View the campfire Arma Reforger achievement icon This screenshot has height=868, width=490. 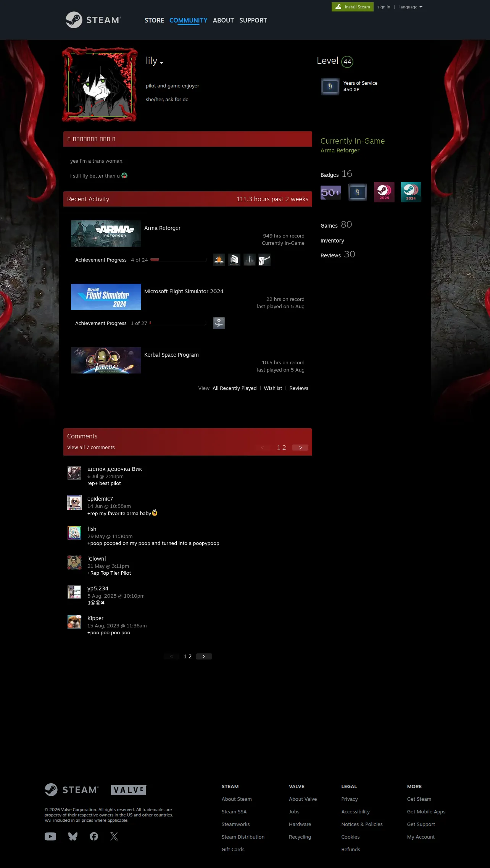[x=219, y=260]
